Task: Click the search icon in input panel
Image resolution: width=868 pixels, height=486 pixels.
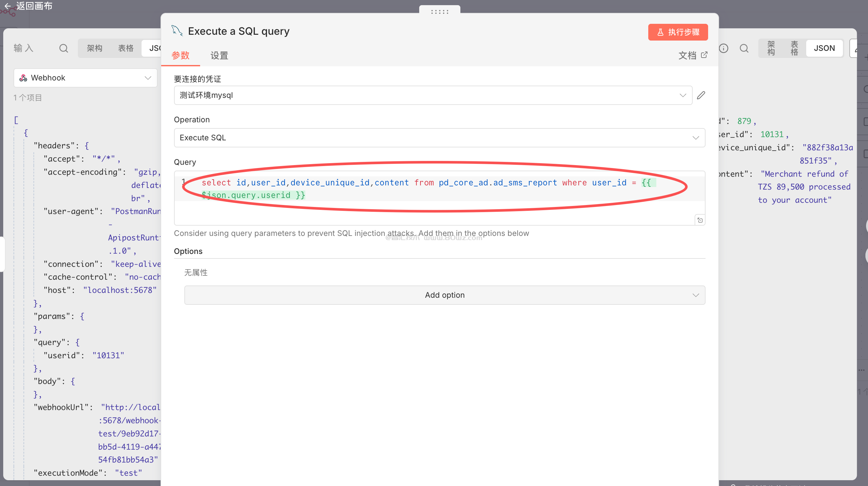Action: pos(63,48)
